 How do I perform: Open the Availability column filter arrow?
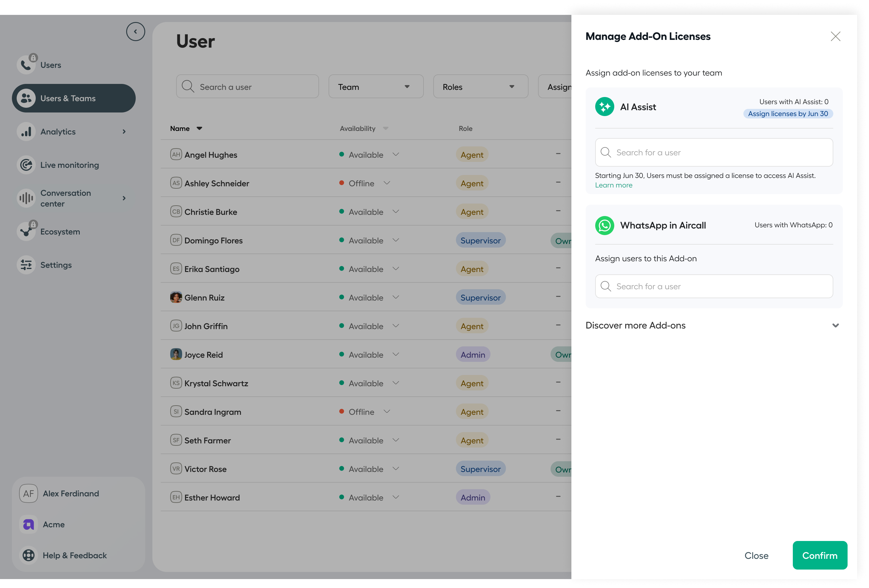pyautogui.click(x=385, y=128)
